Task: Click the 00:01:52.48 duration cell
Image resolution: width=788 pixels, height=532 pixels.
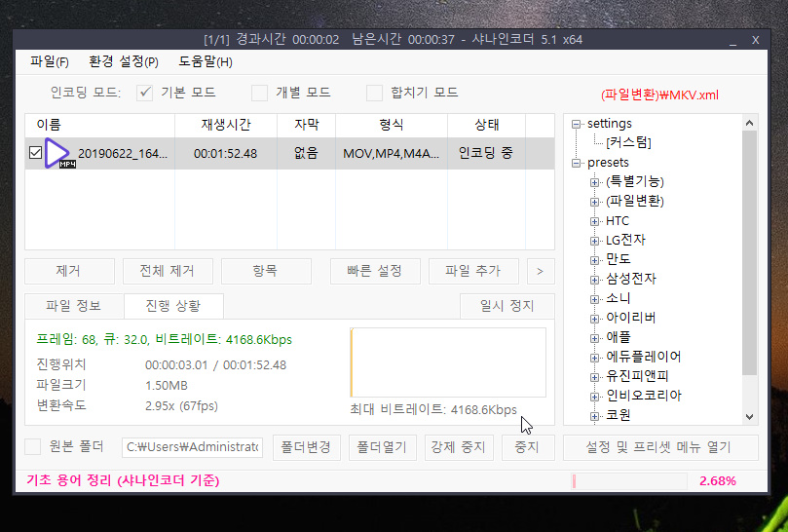Action: tap(226, 153)
